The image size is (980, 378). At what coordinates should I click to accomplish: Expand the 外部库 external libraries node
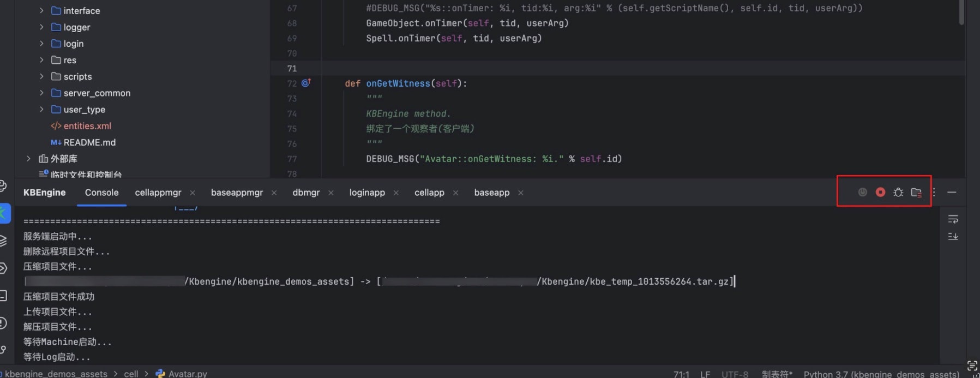pyautogui.click(x=28, y=159)
